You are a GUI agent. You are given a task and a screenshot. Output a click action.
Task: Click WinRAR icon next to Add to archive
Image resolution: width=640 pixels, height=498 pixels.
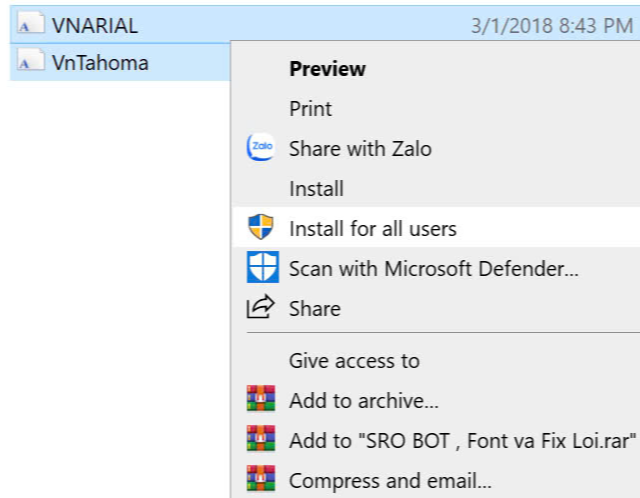pos(260,398)
